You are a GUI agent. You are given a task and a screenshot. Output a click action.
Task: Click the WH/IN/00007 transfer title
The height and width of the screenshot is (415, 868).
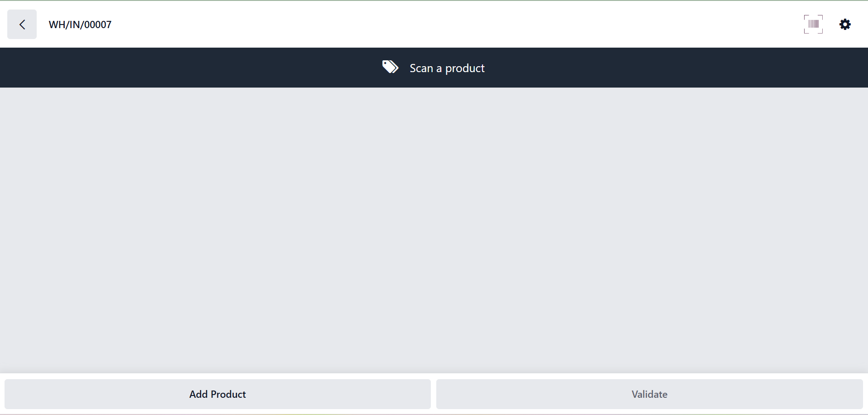(80, 25)
